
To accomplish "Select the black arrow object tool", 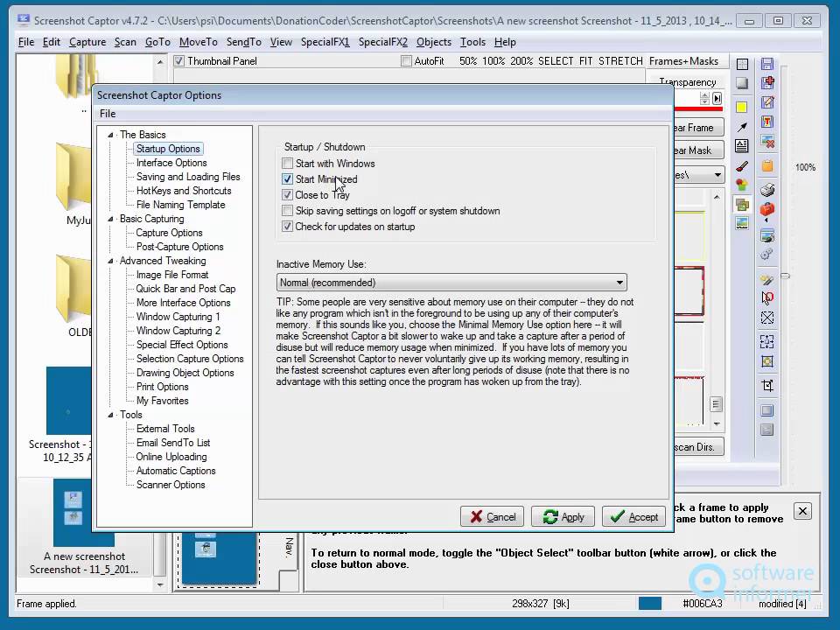I will tap(742, 126).
